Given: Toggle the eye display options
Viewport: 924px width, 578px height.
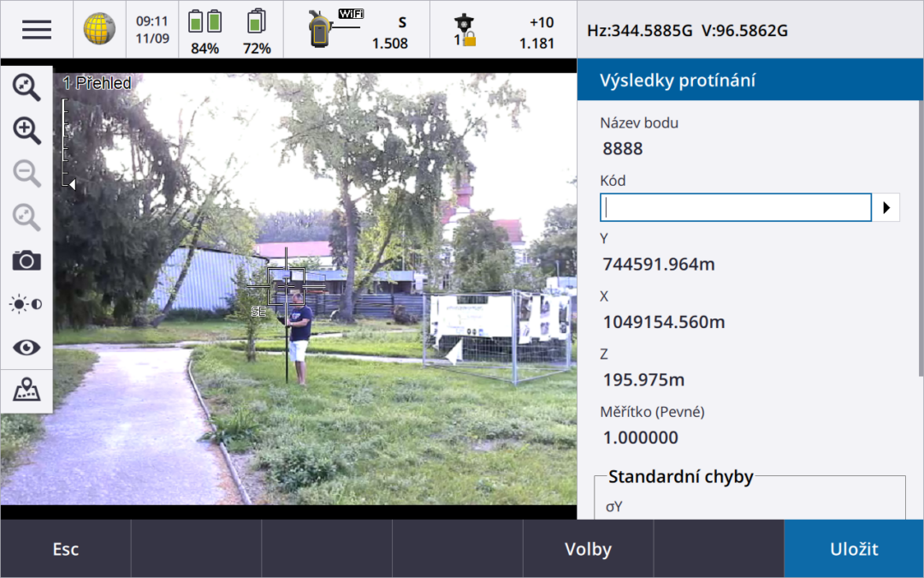Looking at the screenshot, I should pyautogui.click(x=27, y=347).
